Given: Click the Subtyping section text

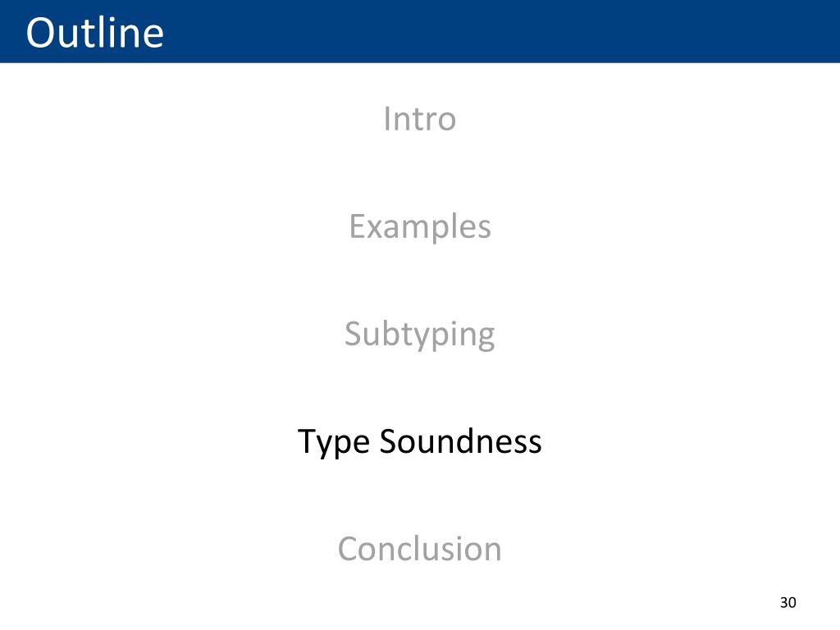Looking at the screenshot, I should point(419,335).
